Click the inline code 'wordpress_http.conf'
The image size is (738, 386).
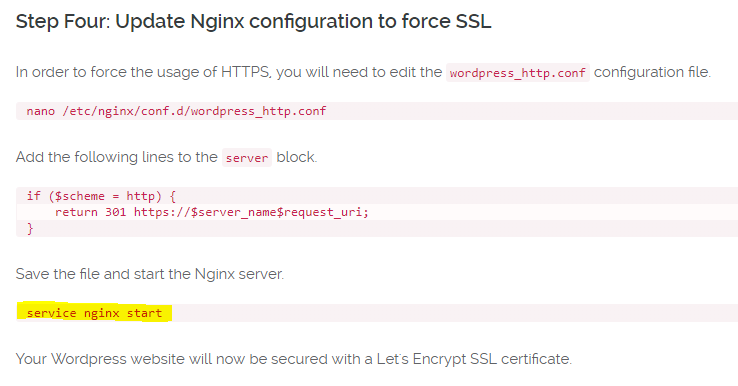518,73
